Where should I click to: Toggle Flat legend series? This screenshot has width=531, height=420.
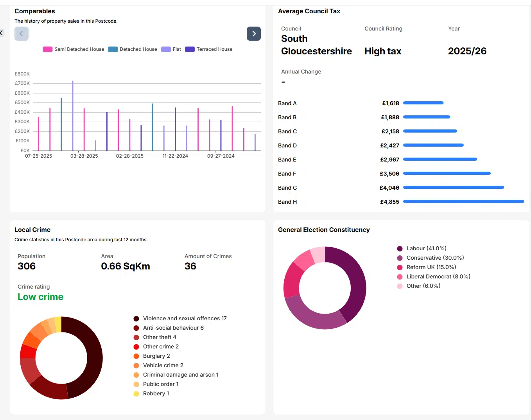pyautogui.click(x=171, y=49)
